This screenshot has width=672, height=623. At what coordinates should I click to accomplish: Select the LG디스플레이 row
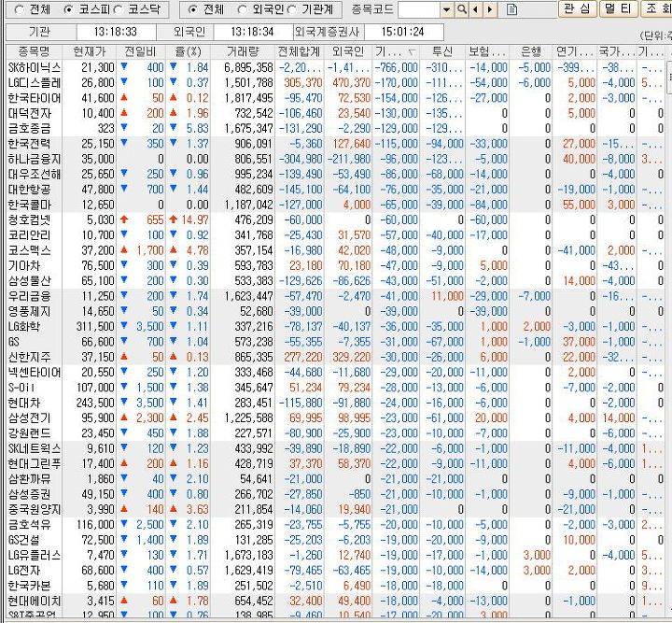click(336, 83)
